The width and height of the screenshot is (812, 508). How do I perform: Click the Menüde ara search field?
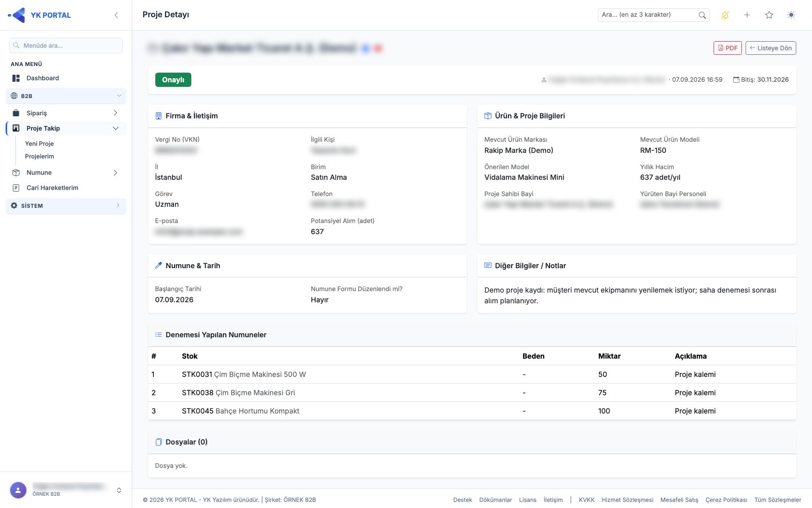tap(66, 46)
